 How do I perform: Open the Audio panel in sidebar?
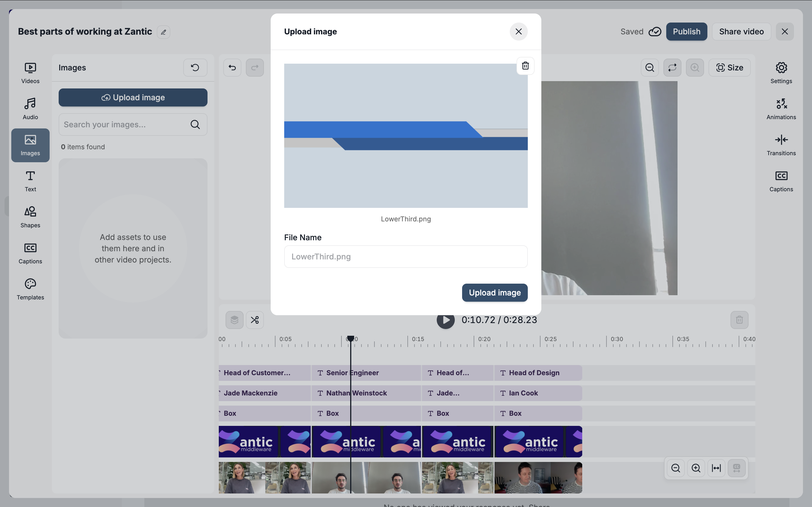[x=30, y=109]
